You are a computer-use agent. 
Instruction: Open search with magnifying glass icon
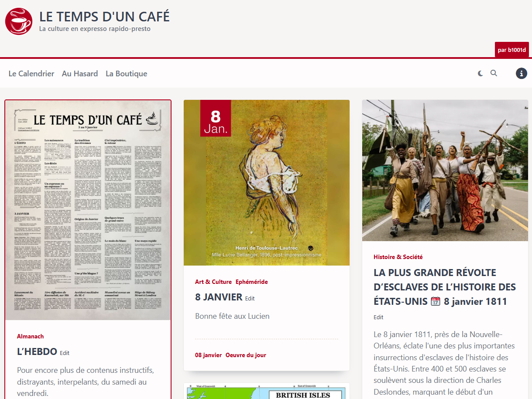coord(494,73)
